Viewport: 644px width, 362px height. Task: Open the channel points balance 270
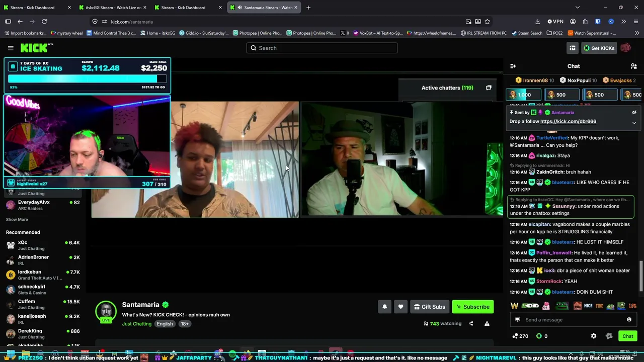point(520,336)
